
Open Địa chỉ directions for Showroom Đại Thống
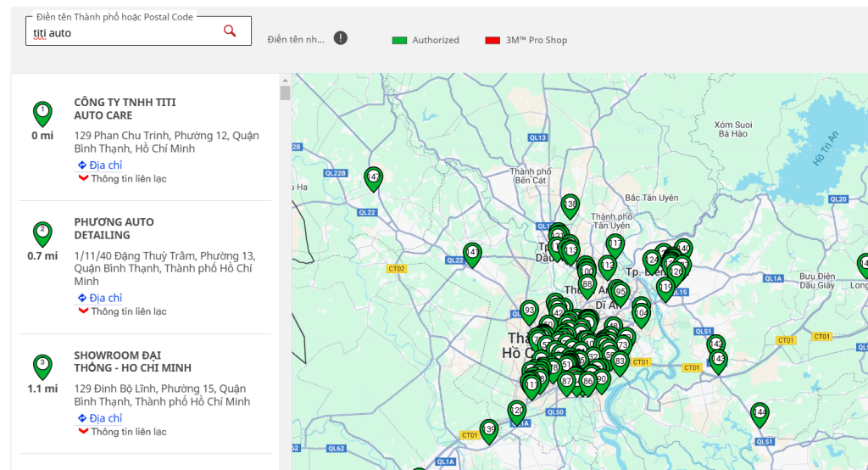click(105, 418)
